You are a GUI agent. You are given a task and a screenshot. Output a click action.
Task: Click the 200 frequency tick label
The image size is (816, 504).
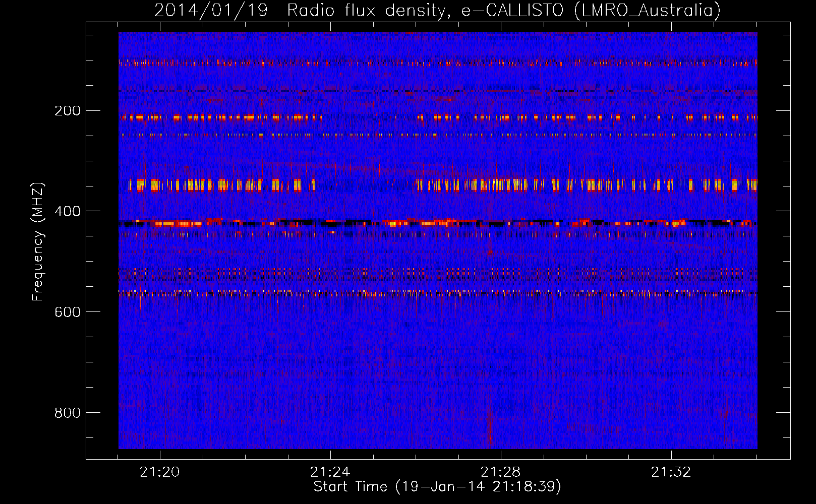coord(67,110)
